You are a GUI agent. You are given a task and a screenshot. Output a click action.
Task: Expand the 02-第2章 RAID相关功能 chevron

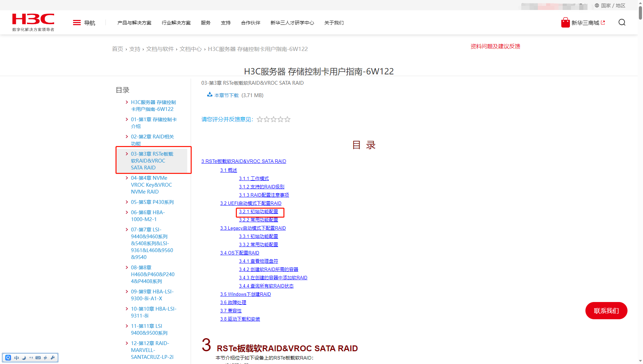[x=127, y=136]
